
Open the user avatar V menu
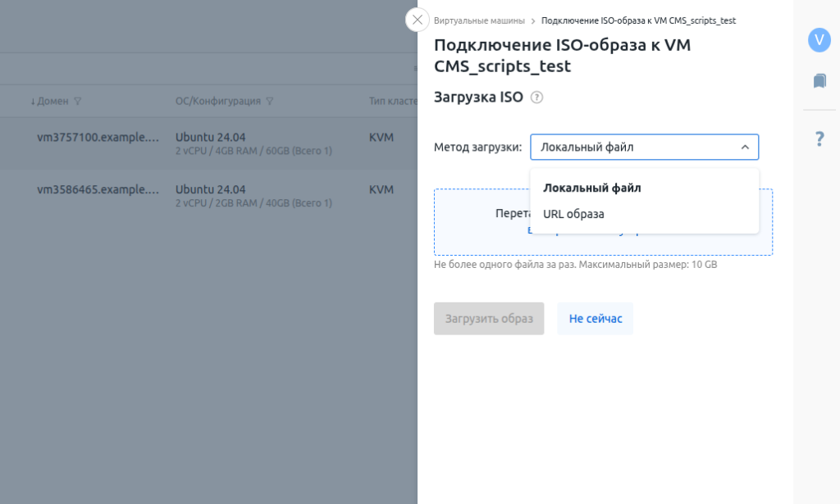819,40
